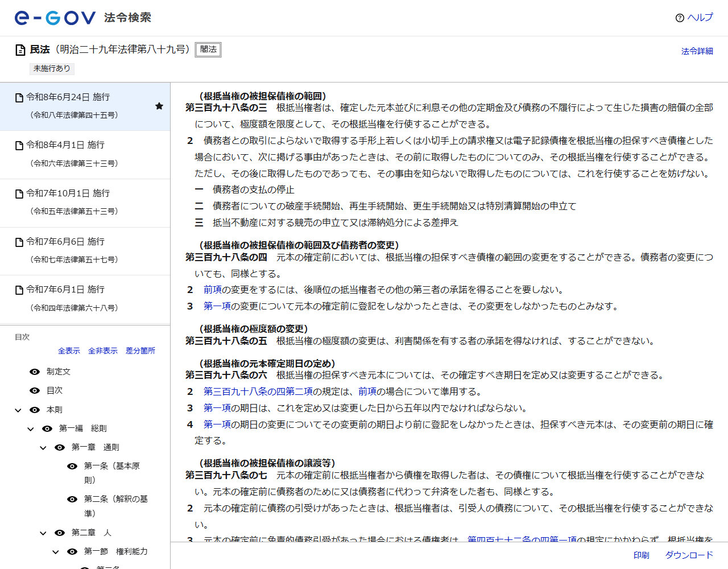Open 第三百九十八条の四第二項 reference link

(258, 391)
